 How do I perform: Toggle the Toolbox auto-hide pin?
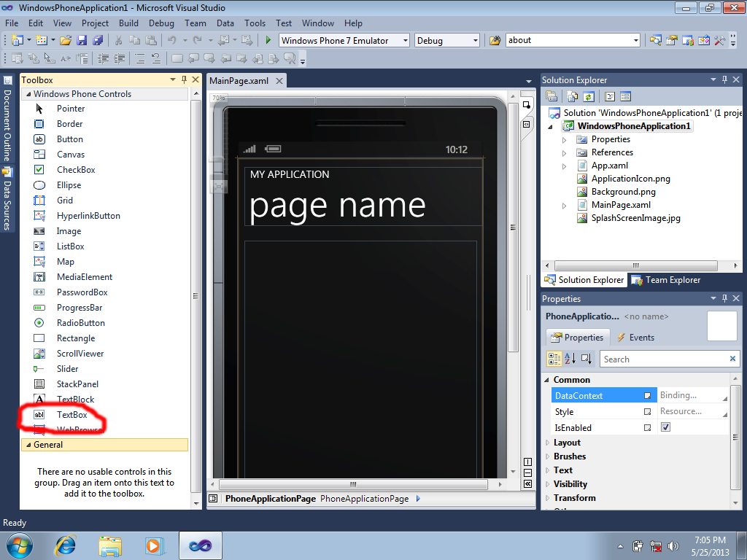pos(185,79)
